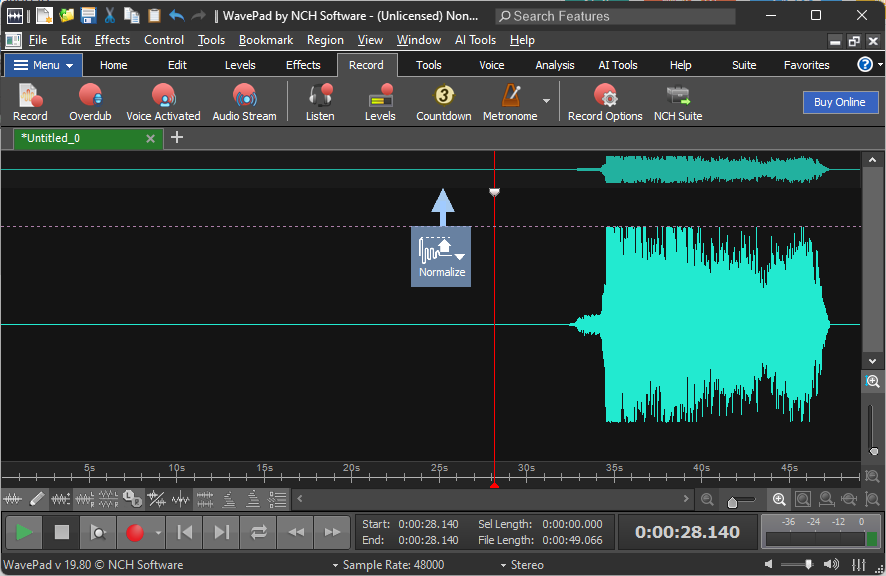Screen dimensions: 886x576
Task: Open the Metronome dropdown arrow
Action: [546, 100]
